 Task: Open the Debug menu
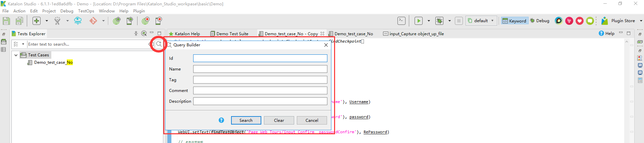click(x=67, y=11)
